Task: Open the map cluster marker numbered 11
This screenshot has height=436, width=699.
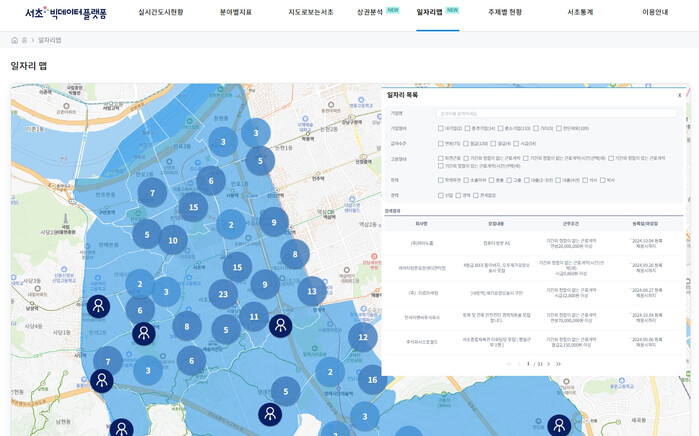Action: (254, 317)
